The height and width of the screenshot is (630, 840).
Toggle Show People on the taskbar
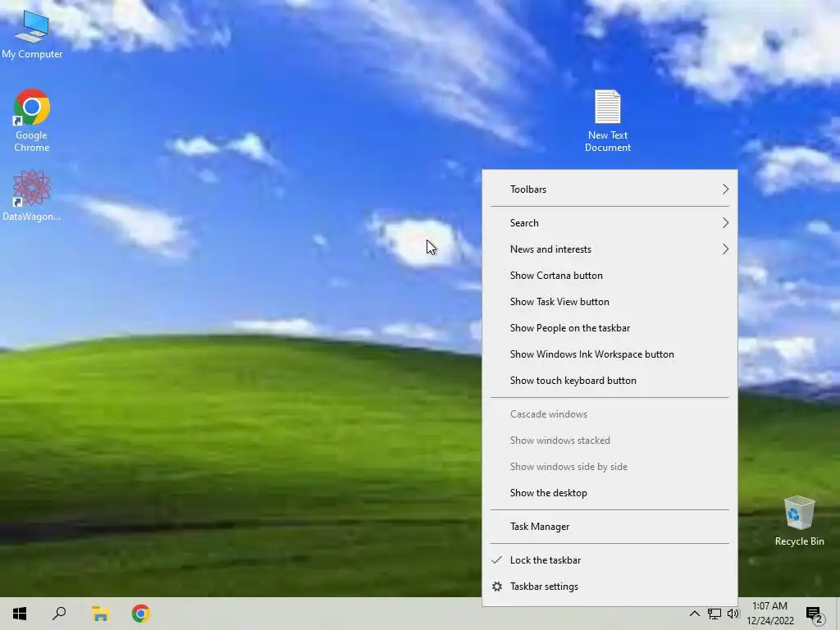609,328
